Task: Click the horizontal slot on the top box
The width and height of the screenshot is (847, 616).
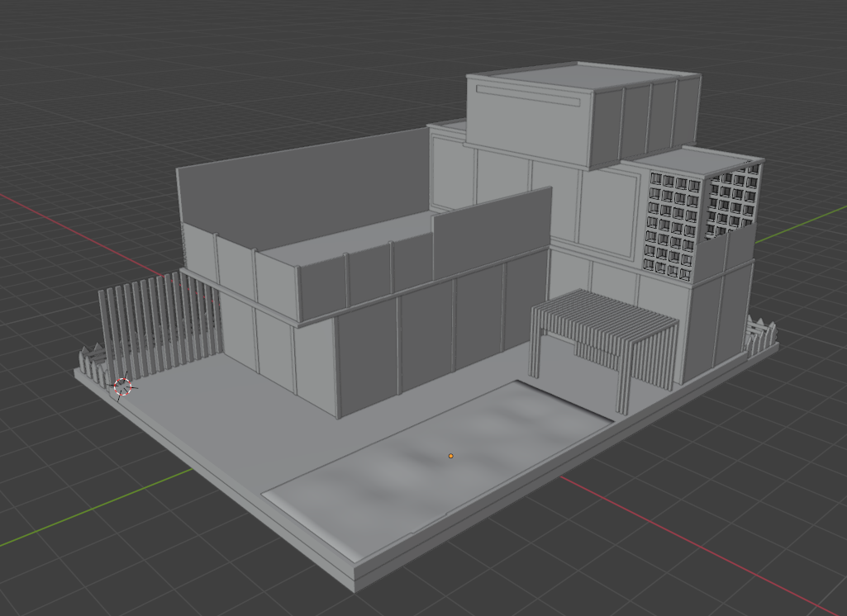Action: [528, 96]
